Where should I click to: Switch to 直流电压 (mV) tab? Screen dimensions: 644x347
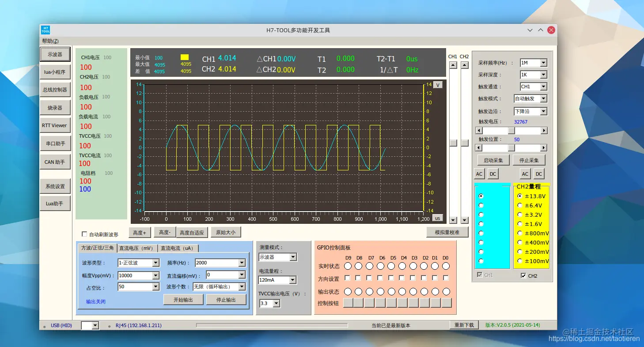click(x=136, y=248)
